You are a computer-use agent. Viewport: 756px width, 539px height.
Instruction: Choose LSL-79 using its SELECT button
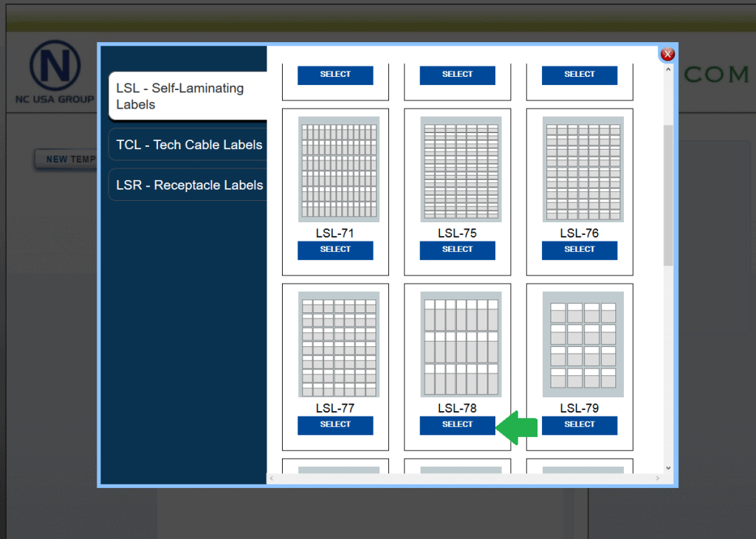click(579, 425)
